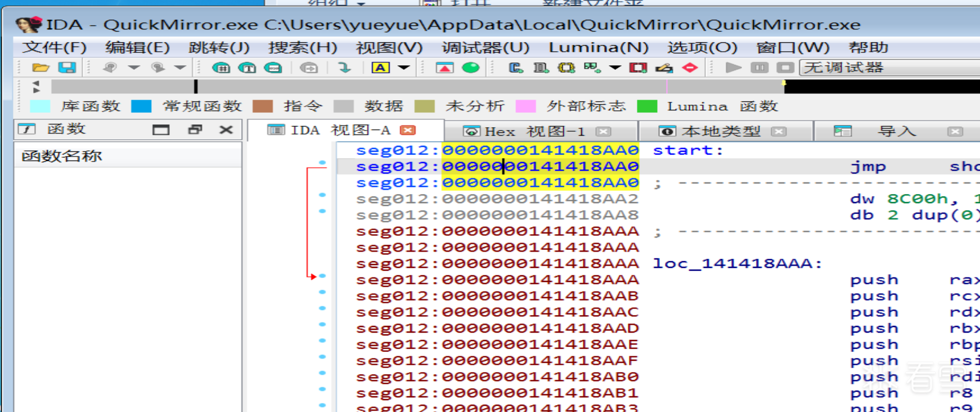The image size is (980, 412).
Task: Click the pencil edit toolbar icon
Action: click(x=664, y=68)
